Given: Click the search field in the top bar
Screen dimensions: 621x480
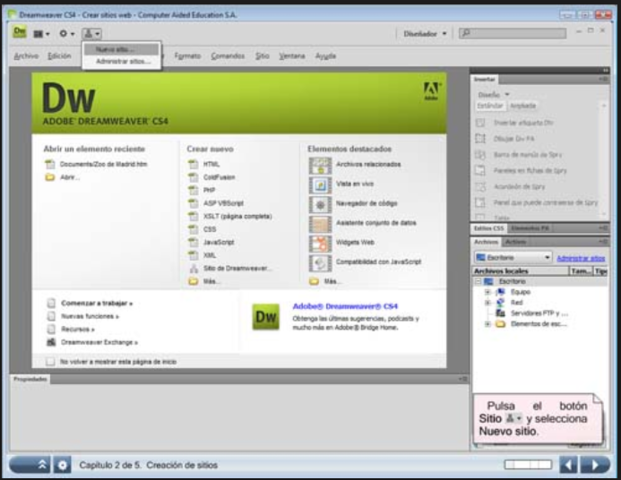Looking at the screenshot, I should pos(512,33).
